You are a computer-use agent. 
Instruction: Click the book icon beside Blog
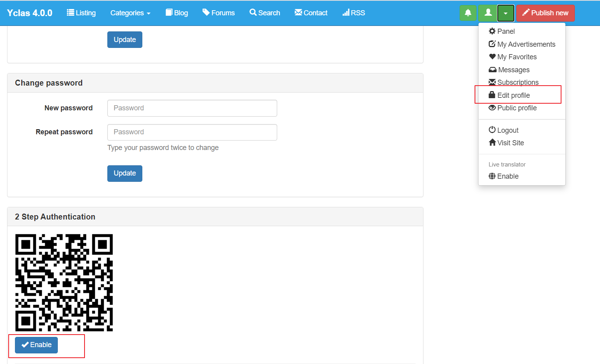[169, 13]
